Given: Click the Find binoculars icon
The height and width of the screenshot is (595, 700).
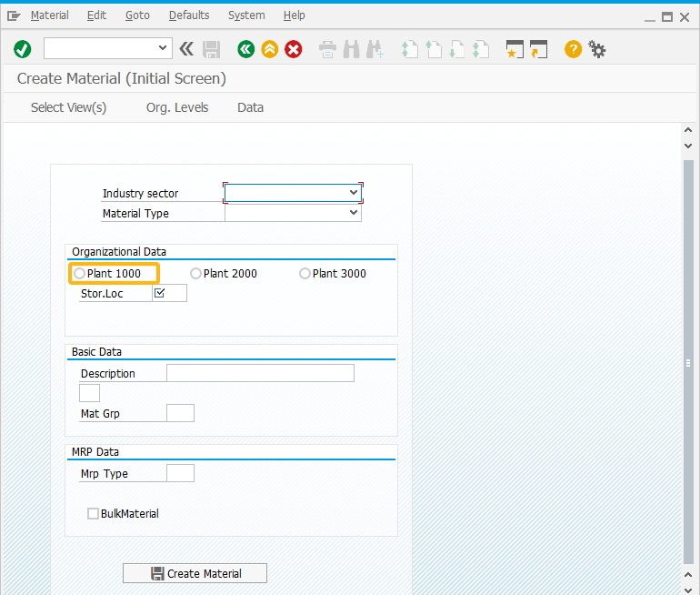Looking at the screenshot, I should click(351, 49).
